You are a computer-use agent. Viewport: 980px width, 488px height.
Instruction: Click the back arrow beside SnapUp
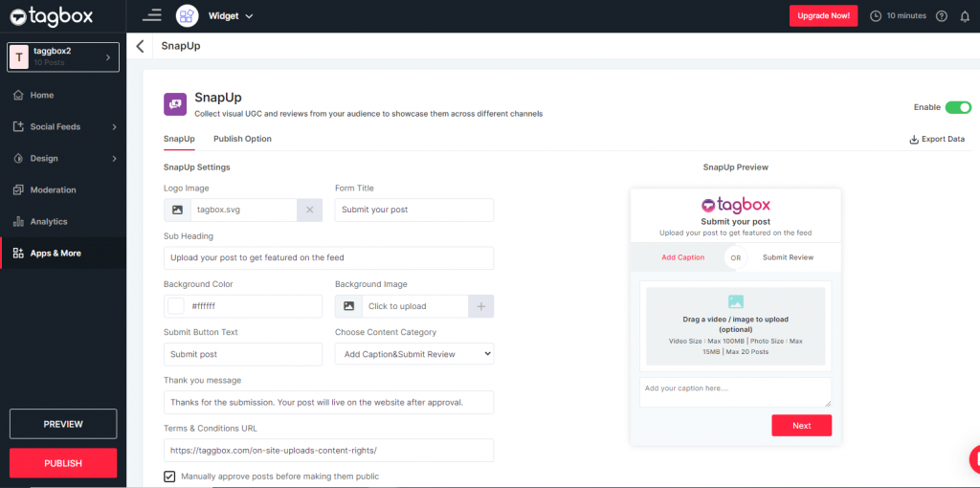click(141, 46)
